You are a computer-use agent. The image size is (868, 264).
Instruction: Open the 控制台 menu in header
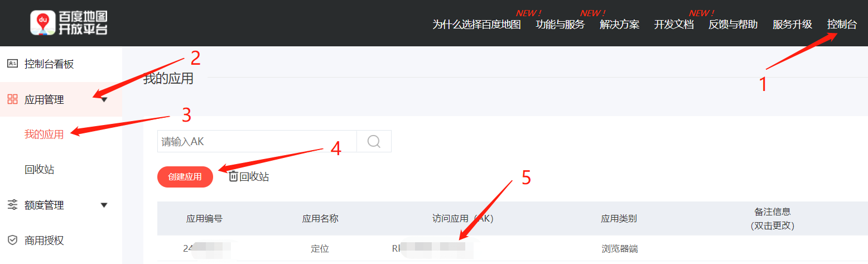coord(842,25)
